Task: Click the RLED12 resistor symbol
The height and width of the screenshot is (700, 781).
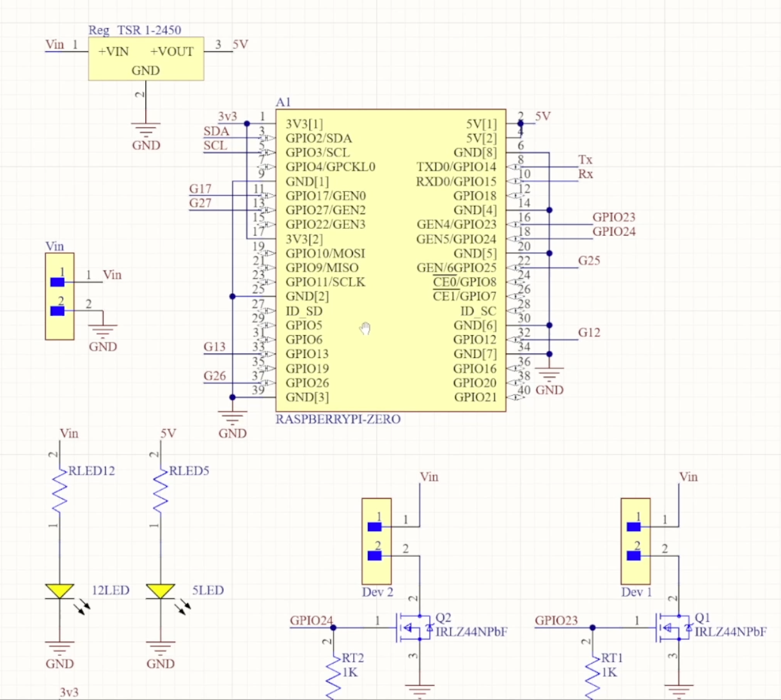Action: tap(59, 492)
